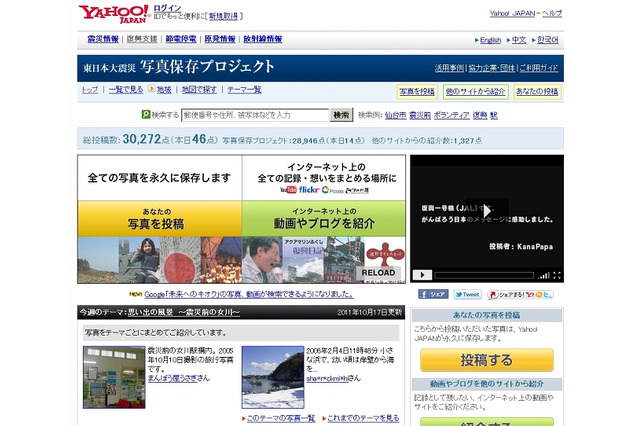Switch language to English
640x426 pixels.
click(490, 40)
